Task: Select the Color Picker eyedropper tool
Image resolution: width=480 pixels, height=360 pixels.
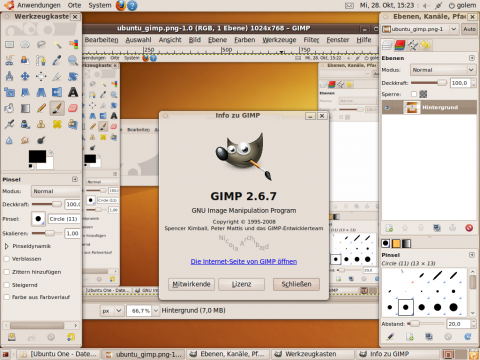Action: [57, 60]
